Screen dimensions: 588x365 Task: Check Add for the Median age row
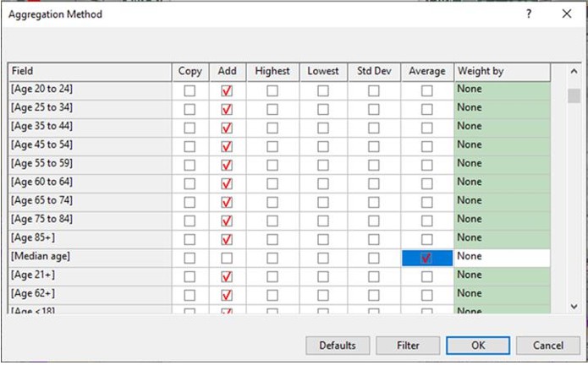point(227,258)
